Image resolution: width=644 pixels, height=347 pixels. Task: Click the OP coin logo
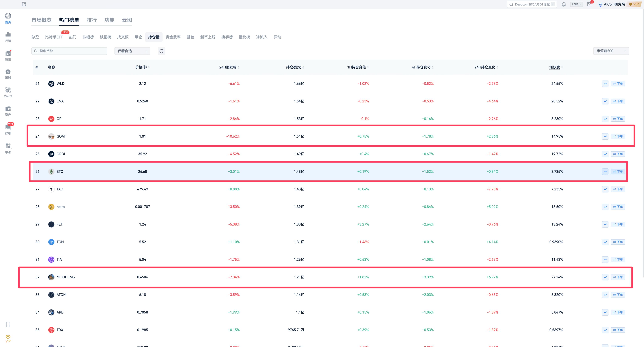pos(51,119)
